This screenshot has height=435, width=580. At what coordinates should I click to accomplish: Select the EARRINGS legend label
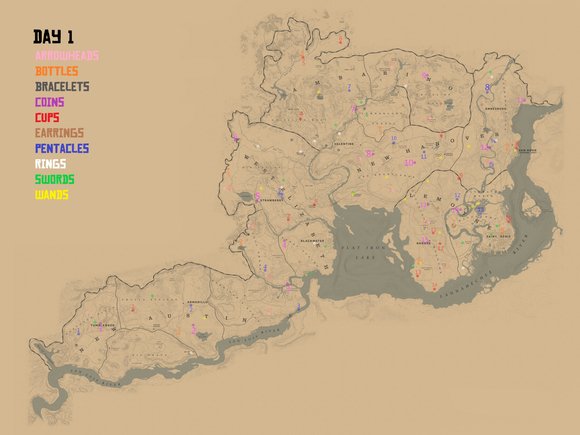point(59,133)
